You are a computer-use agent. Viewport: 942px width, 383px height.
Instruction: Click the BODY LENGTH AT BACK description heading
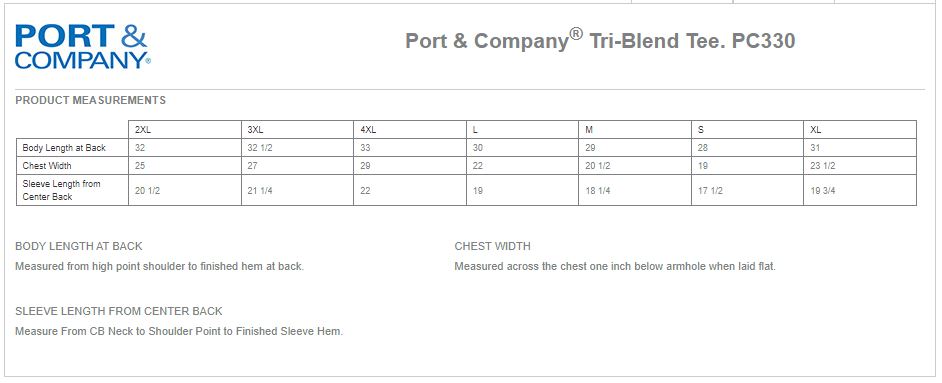click(79, 246)
